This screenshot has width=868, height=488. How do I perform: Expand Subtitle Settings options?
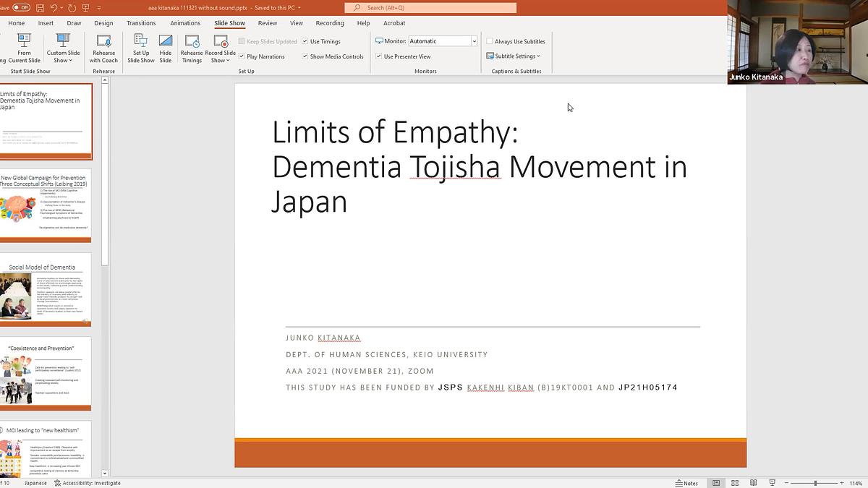click(x=515, y=56)
